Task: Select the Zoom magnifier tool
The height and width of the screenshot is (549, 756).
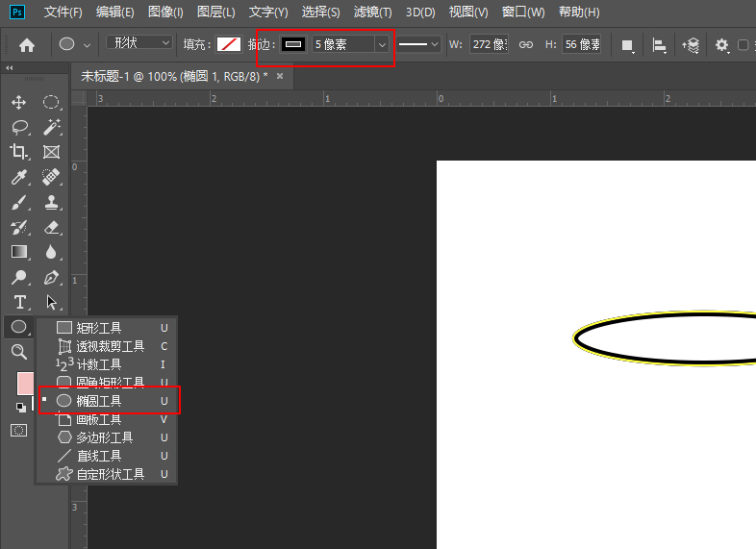Action: [x=18, y=352]
